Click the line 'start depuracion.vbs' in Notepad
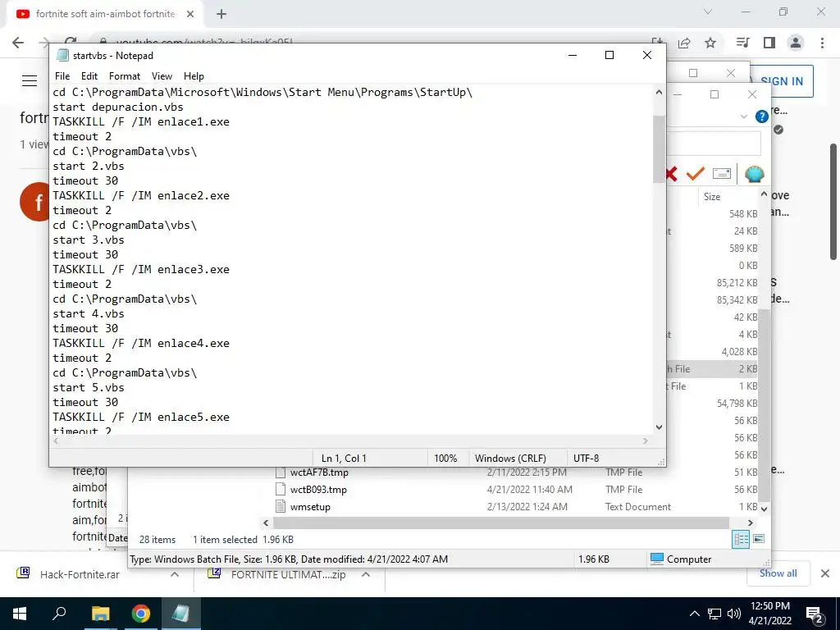This screenshot has height=630, width=840. pyautogui.click(x=118, y=107)
